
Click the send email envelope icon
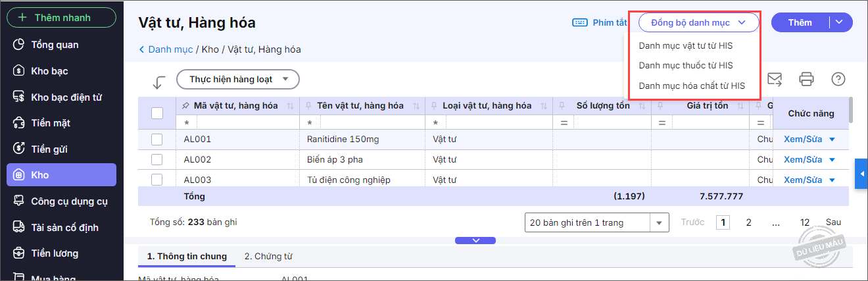775,80
